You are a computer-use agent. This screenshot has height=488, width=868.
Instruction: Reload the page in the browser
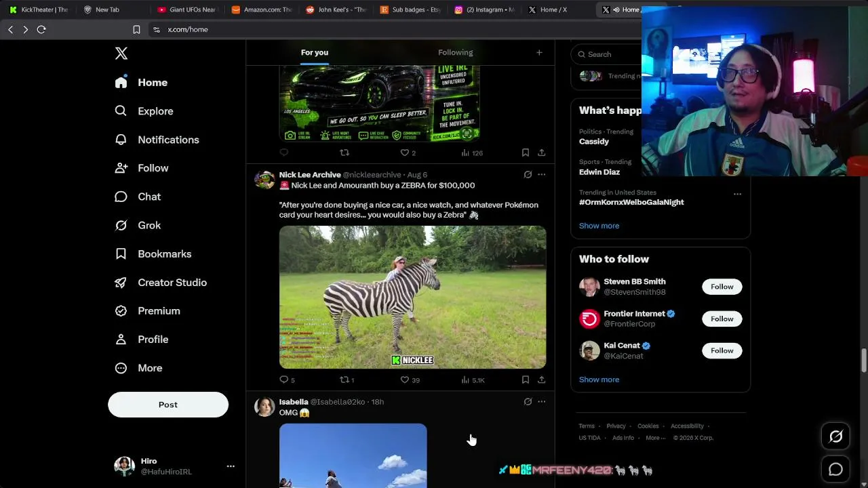pyautogui.click(x=41, y=29)
